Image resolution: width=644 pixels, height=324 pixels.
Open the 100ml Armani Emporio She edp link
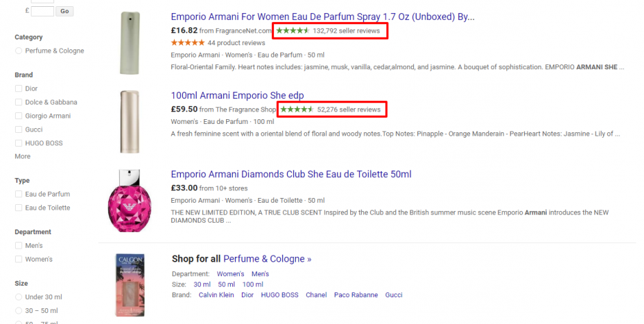point(237,95)
